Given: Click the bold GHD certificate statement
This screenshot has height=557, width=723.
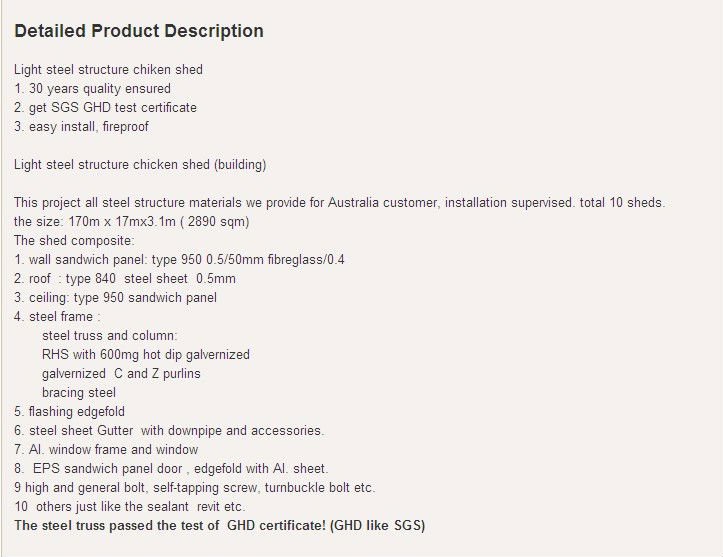Looking at the screenshot, I should (219, 525).
